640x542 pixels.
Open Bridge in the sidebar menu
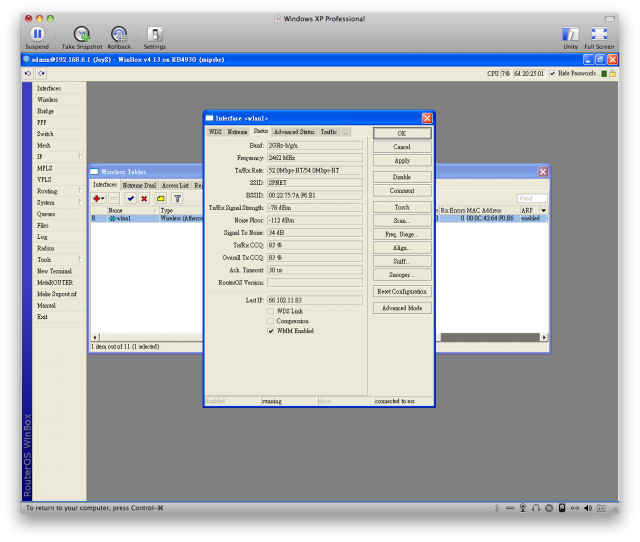pos(45,111)
